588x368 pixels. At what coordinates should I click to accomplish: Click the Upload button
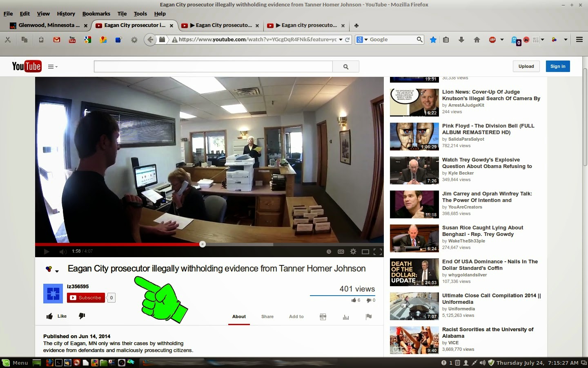[x=526, y=66]
